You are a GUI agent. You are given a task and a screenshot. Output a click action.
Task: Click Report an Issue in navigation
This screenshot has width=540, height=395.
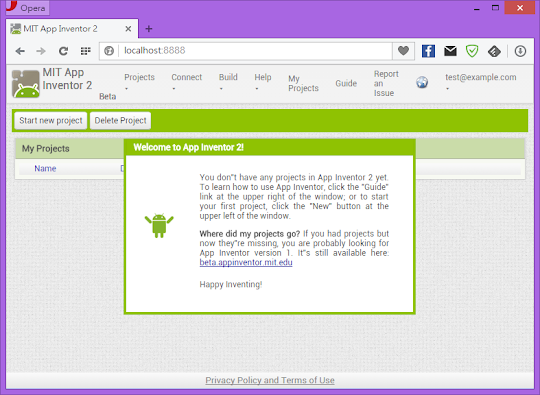386,83
